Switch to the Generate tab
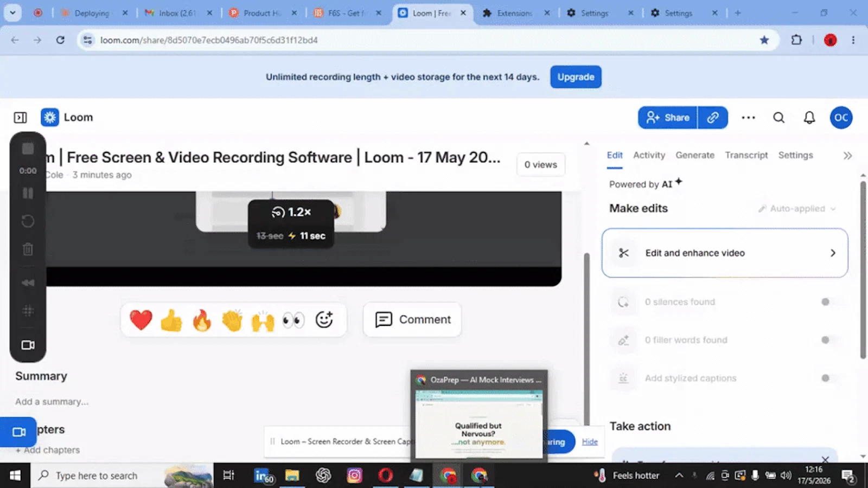This screenshot has width=868, height=488. pos(695,156)
